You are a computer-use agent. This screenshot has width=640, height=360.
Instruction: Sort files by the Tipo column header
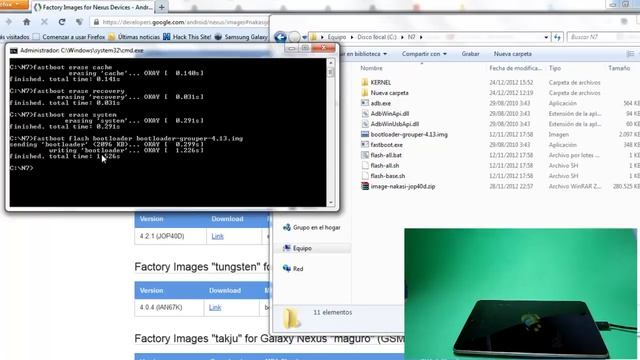[x=555, y=68]
